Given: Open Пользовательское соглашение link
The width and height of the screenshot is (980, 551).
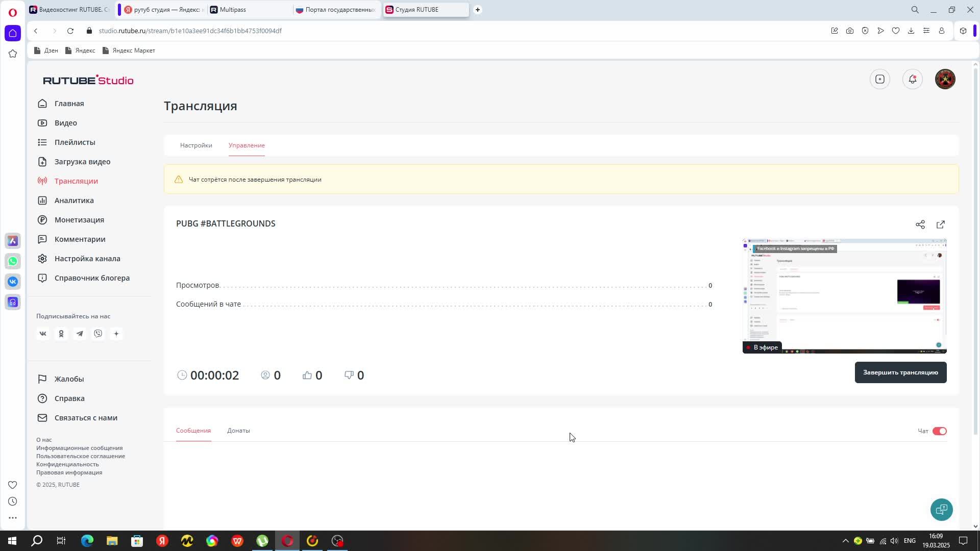Looking at the screenshot, I should [x=81, y=456].
